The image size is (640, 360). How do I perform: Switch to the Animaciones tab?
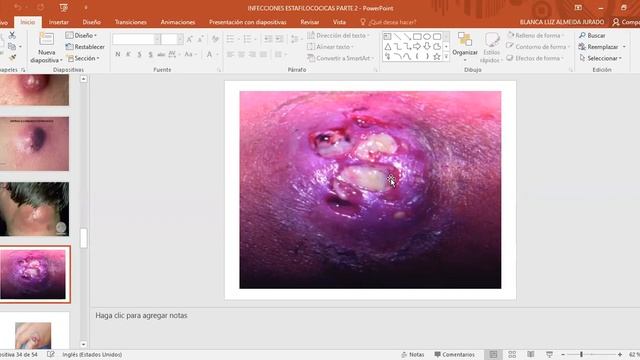point(178,22)
